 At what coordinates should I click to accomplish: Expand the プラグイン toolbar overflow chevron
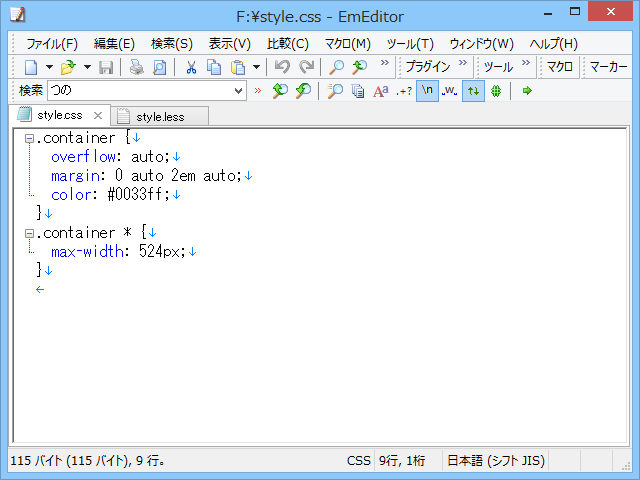point(462,63)
